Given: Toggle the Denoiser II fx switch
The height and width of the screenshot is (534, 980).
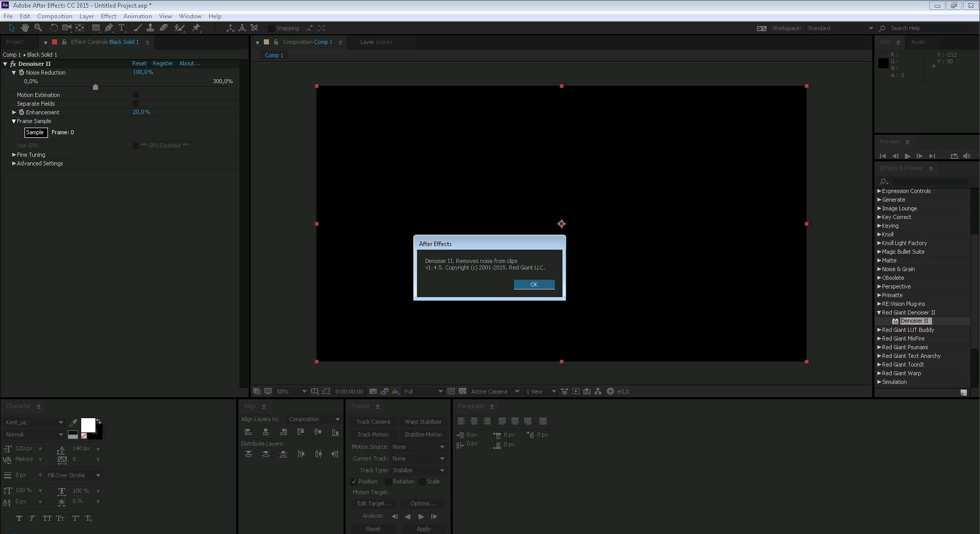Looking at the screenshot, I should (13, 64).
